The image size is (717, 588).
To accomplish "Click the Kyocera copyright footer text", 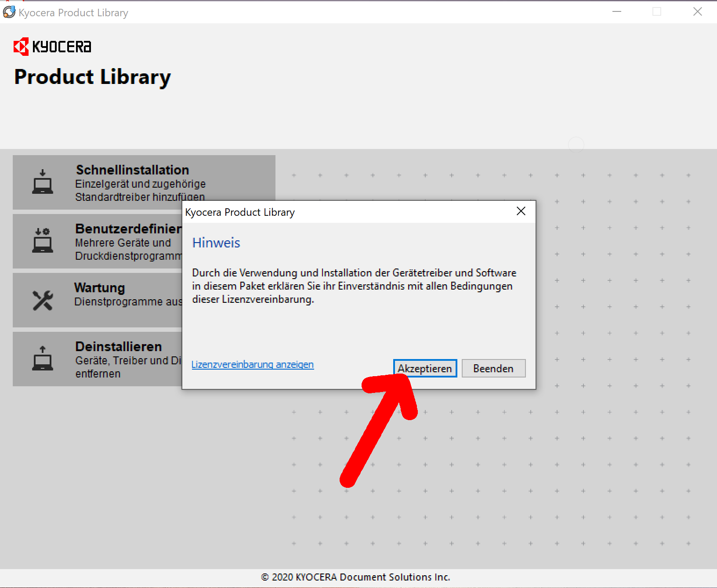I will pyautogui.click(x=355, y=577).
